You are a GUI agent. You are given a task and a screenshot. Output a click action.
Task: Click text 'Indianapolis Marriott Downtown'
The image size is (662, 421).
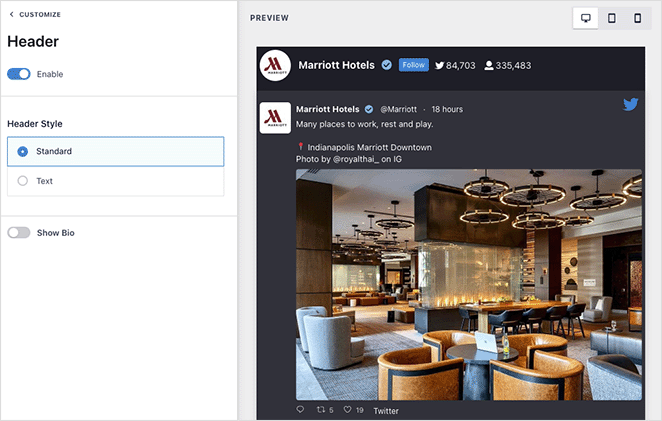[369, 147]
